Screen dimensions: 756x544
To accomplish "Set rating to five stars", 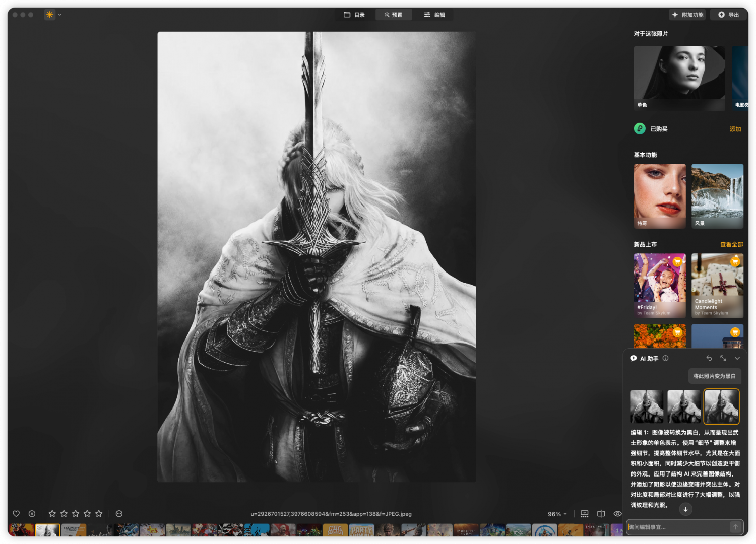I will coord(99,514).
